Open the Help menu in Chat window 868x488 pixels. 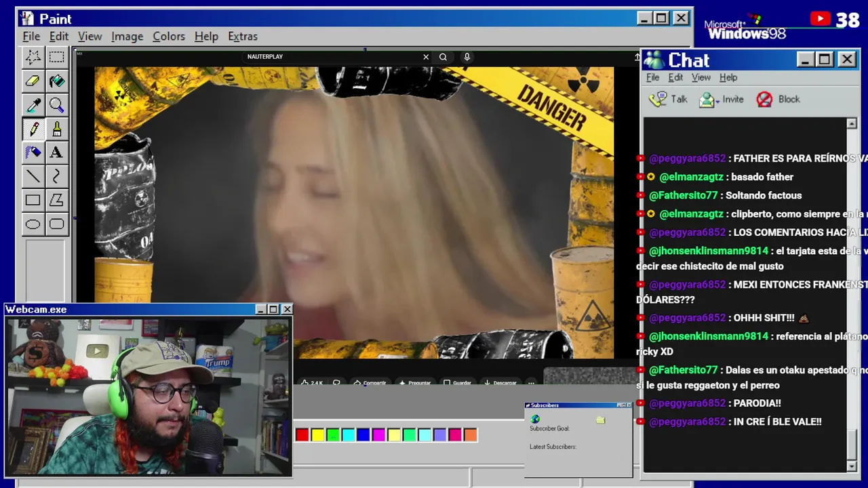click(x=728, y=77)
